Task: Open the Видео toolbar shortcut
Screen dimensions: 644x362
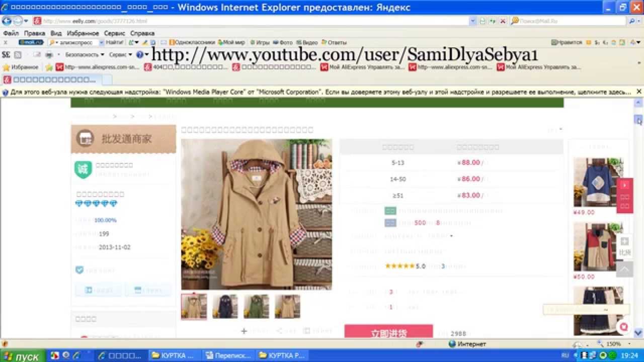Action: (307, 43)
